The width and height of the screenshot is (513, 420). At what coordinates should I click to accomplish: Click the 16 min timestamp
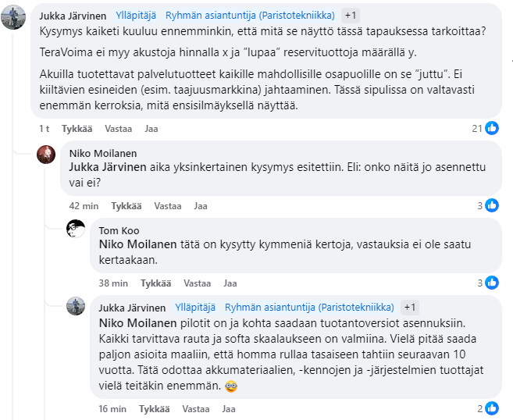[x=113, y=408]
